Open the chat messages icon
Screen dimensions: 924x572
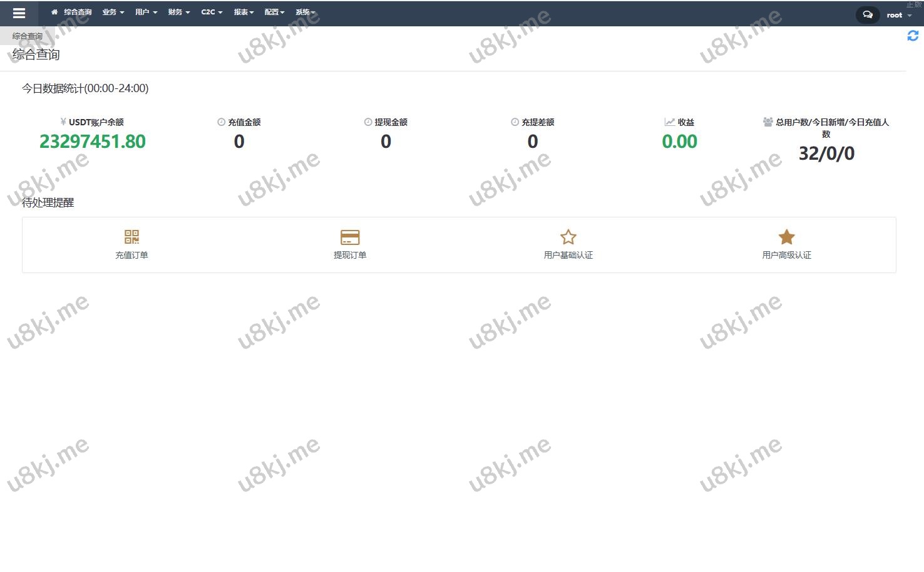[868, 14]
